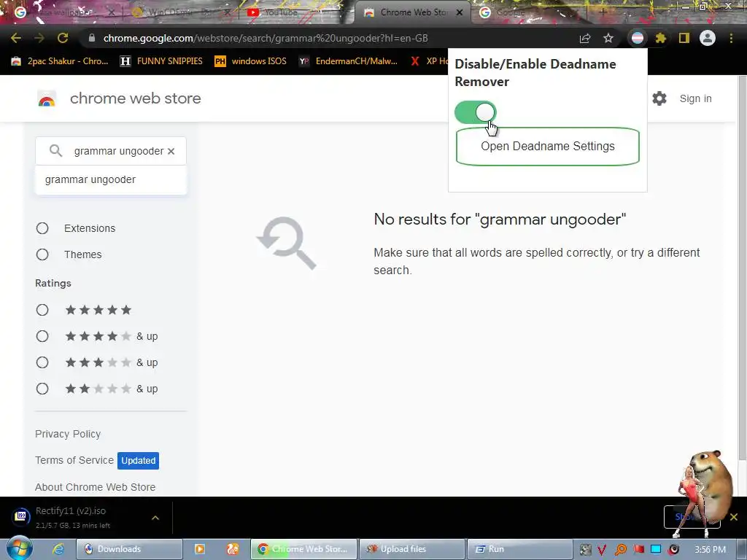Open 2pac Shakur bookmark
This screenshot has height=560, width=747.
pyautogui.click(x=60, y=61)
